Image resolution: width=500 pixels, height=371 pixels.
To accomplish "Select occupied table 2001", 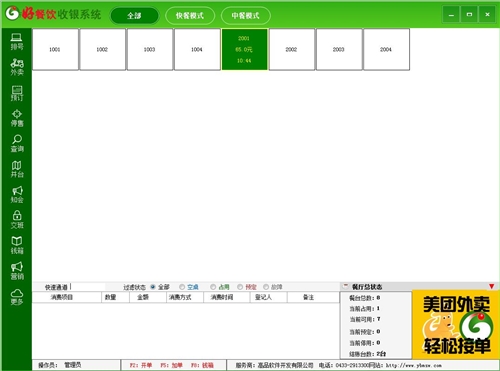I will pyautogui.click(x=245, y=49).
